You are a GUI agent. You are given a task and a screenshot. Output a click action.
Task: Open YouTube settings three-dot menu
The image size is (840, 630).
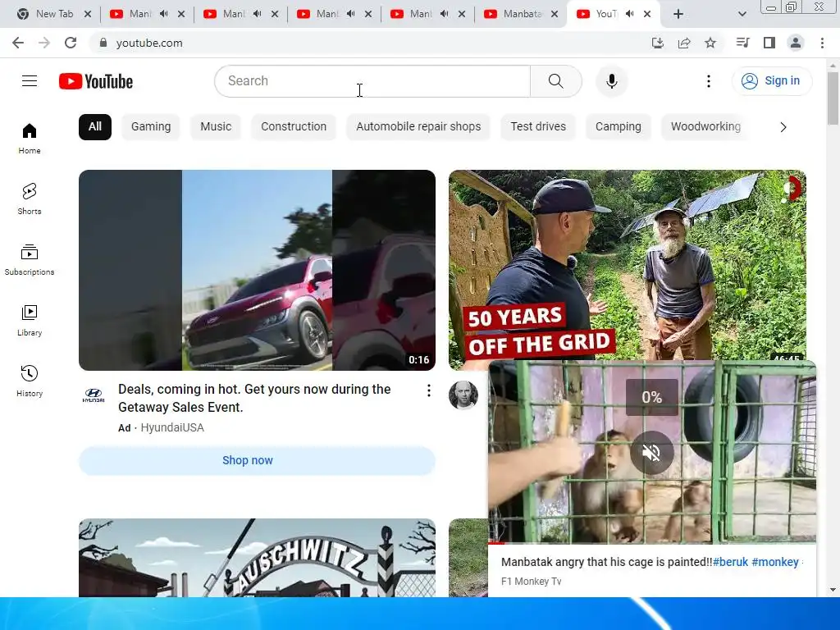click(x=709, y=81)
